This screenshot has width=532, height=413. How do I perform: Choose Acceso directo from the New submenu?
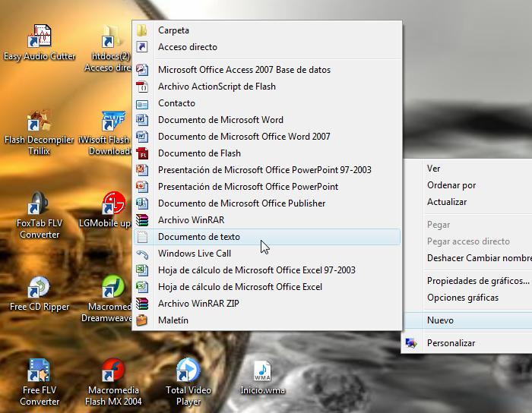[x=267, y=47]
